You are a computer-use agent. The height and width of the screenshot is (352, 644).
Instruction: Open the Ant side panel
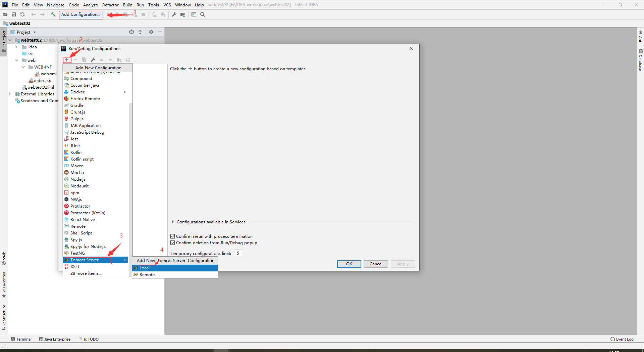tap(640, 36)
